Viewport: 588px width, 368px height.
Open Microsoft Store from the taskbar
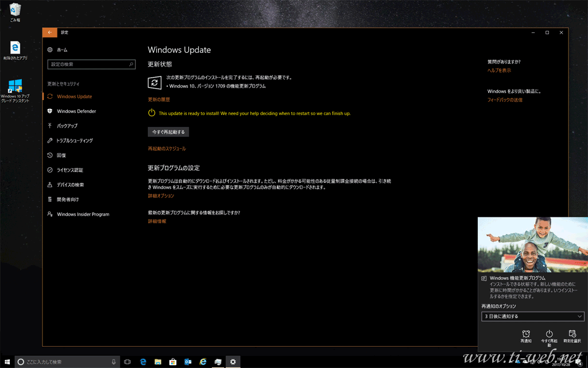tap(172, 362)
